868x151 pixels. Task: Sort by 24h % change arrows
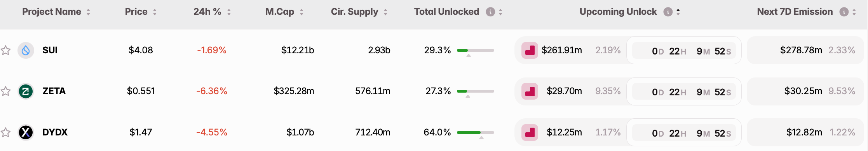coord(229,12)
